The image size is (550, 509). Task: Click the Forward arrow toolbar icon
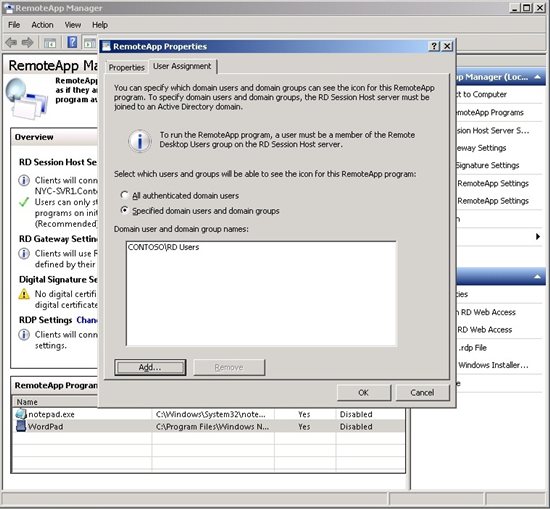point(27,43)
